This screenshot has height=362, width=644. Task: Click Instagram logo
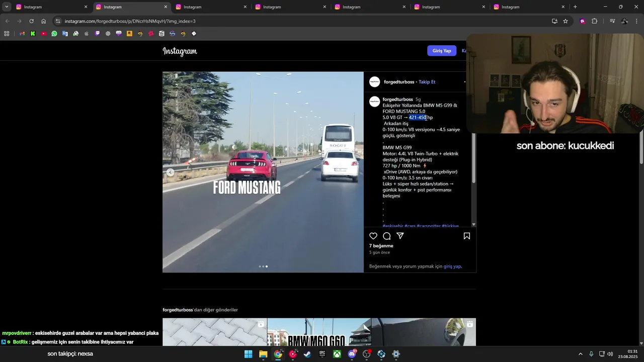(x=180, y=51)
